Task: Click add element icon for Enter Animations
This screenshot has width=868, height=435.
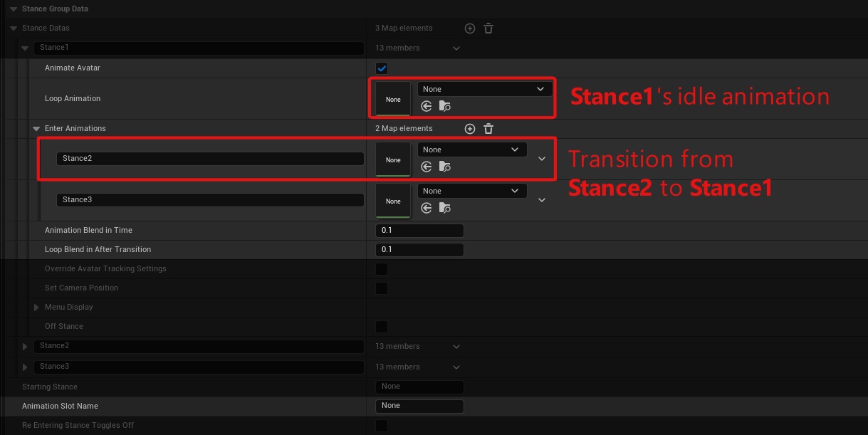Action: click(x=469, y=129)
